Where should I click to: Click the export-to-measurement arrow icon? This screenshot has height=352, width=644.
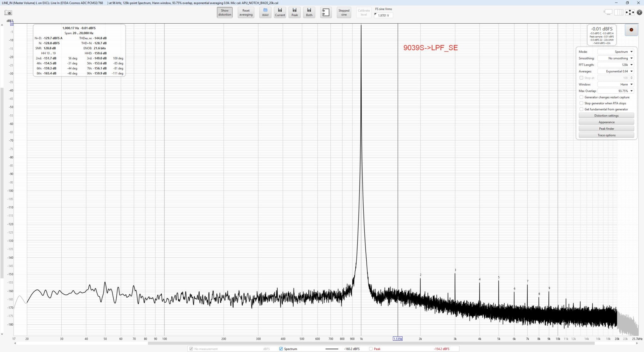tap(326, 13)
